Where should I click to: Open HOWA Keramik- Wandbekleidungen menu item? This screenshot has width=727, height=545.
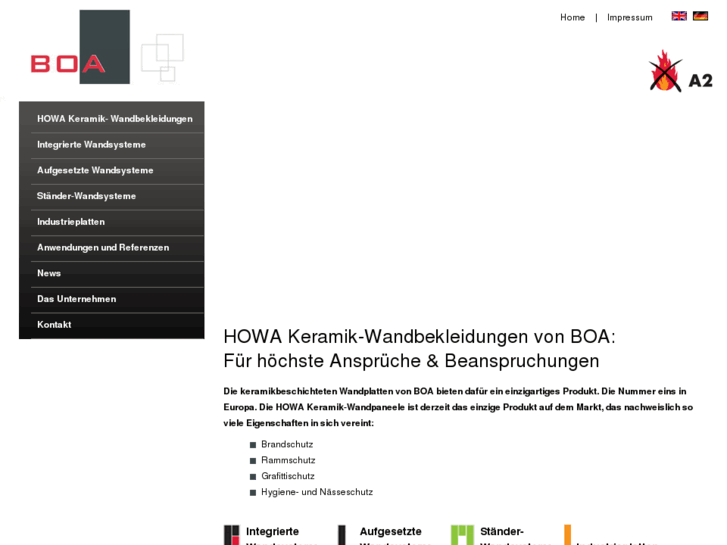pyautogui.click(x=117, y=119)
